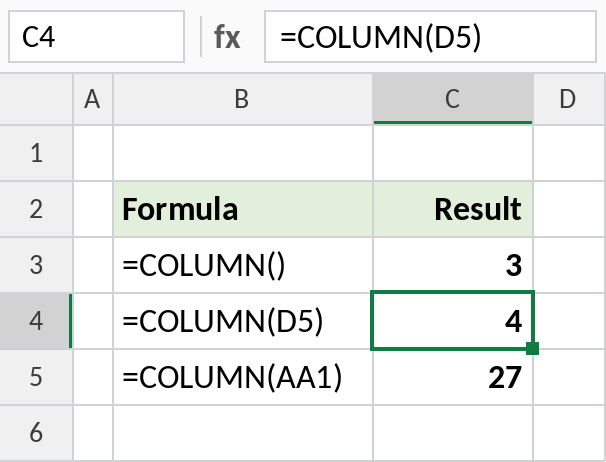This screenshot has height=462, width=606.
Task: Click the cell with =COLUMN() text
Action: click(243, 265)
